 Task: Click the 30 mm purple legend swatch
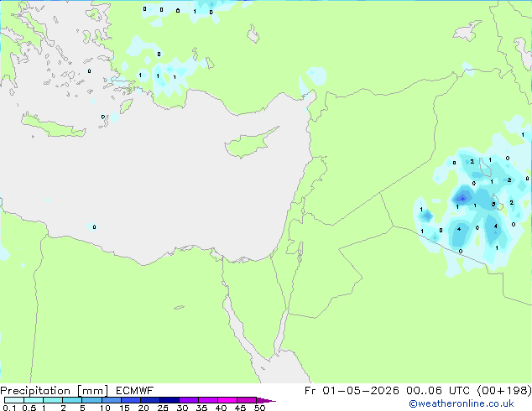tap(188, 400)
